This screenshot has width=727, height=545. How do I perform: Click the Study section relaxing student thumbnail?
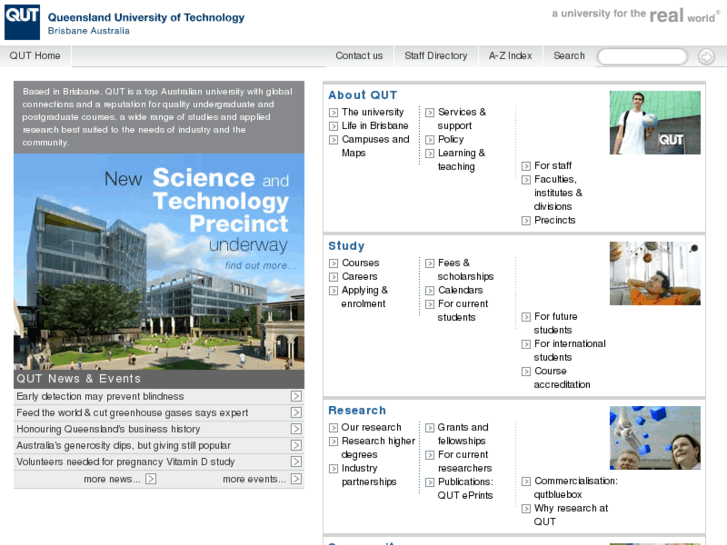655,273
